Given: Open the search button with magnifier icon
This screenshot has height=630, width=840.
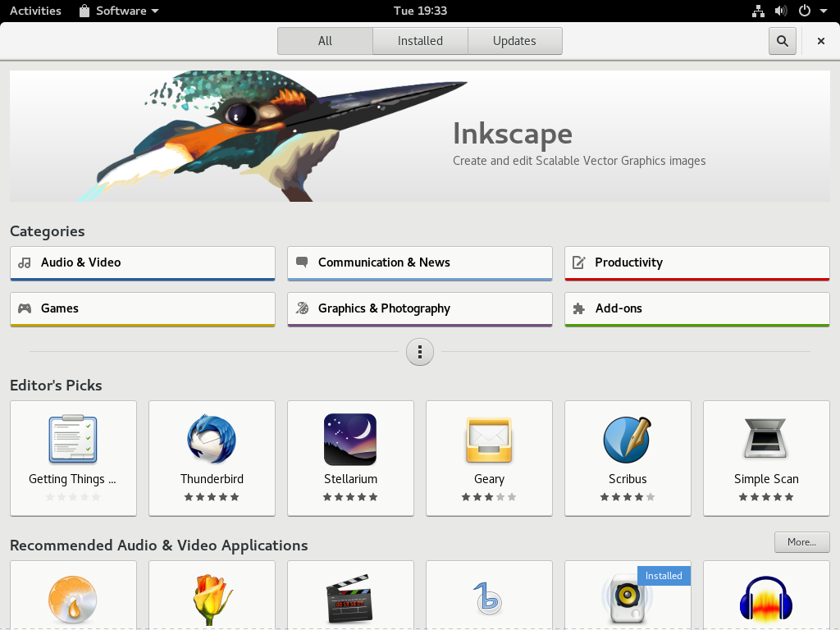Looking at the screenshot, I should [782, 41].
